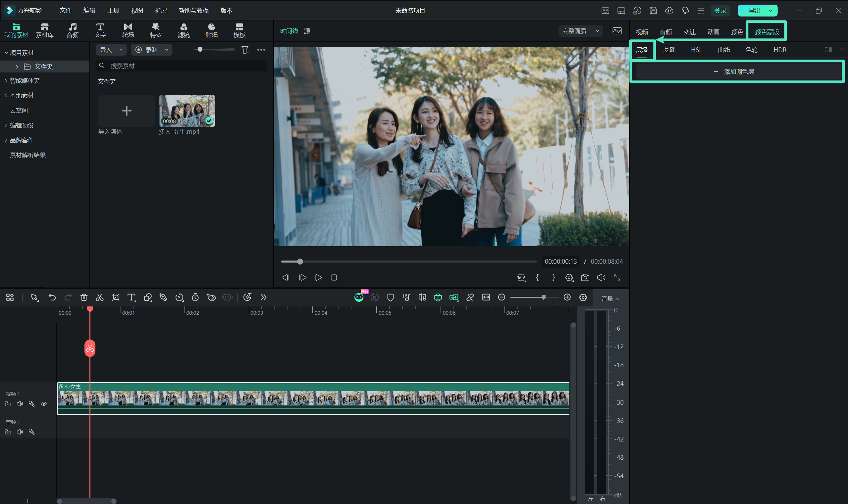Click the preview playback progress slider
848x504 pixels.
point(409,261)
